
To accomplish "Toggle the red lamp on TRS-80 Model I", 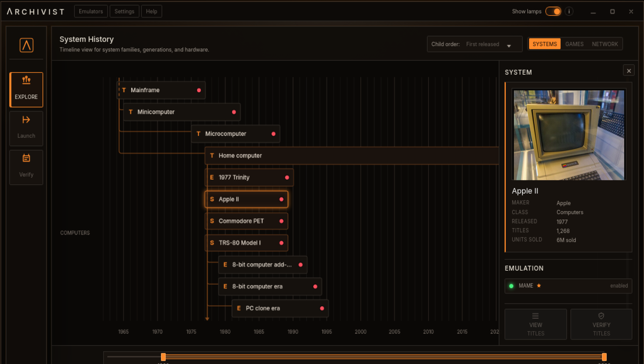I will pyautogui.click(x=281, y=243).
